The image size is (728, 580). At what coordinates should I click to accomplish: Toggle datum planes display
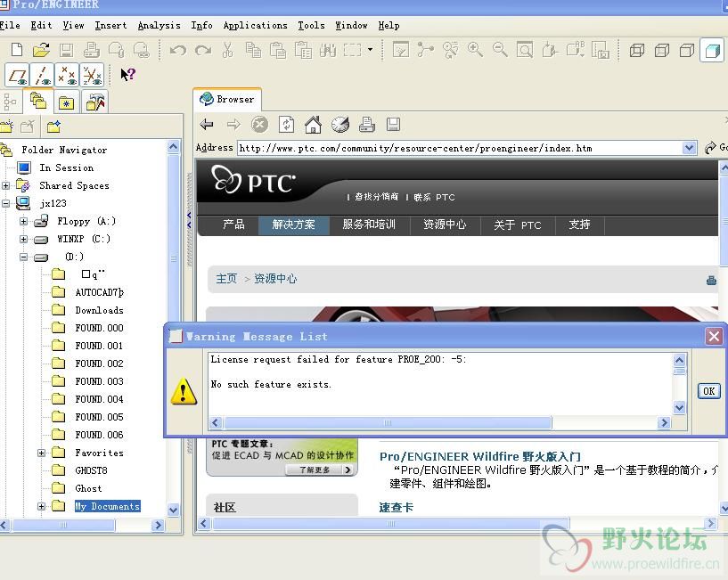(x=18, y=75)
